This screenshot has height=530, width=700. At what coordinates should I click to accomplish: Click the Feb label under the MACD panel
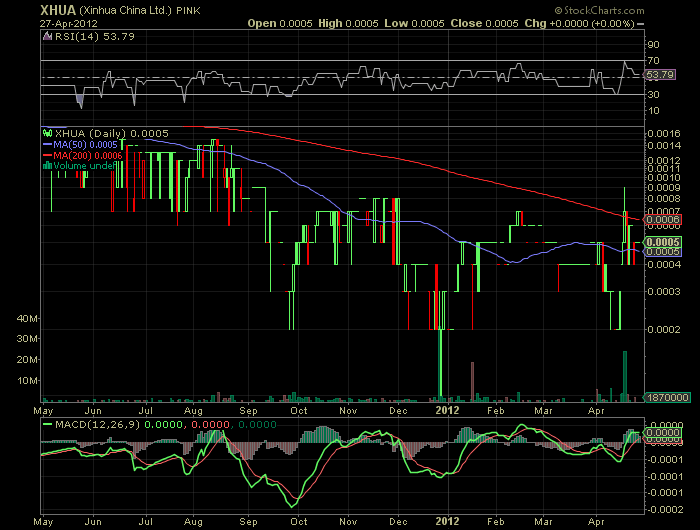coord(496,521)
